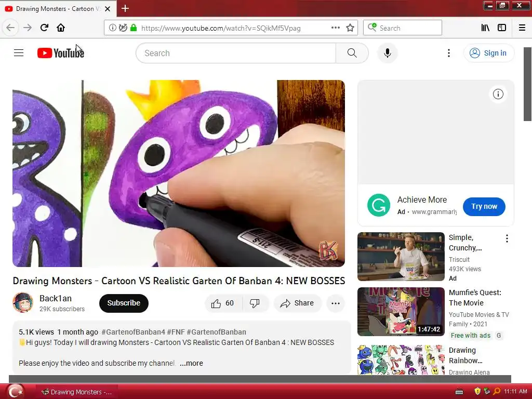Open Drawing Rainbow video thumbnail
532x399 pixels.
coord(401,360)
